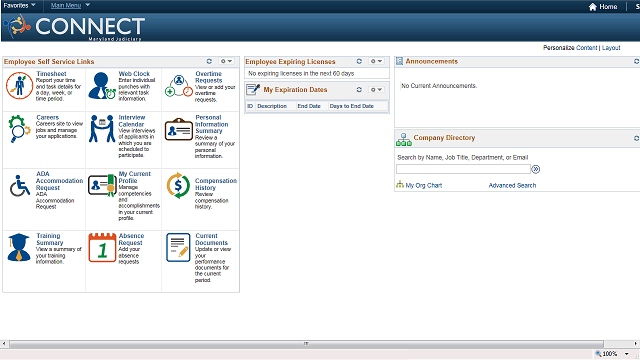This screenshot has width=640, height=360.
Task: Refresh the Employee Self Service Links pagelet
Action: tap(209, 61)
